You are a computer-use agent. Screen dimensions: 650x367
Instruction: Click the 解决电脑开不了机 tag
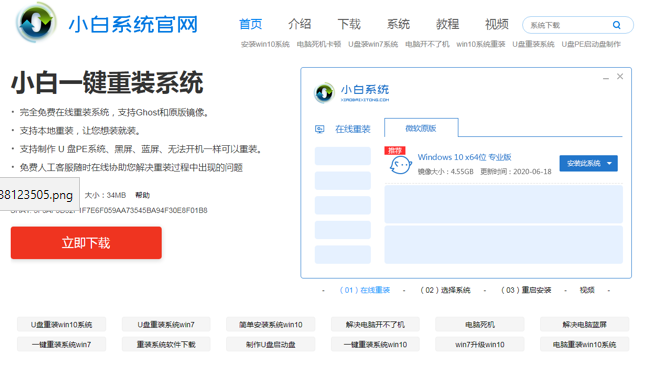tap(375, 324)
